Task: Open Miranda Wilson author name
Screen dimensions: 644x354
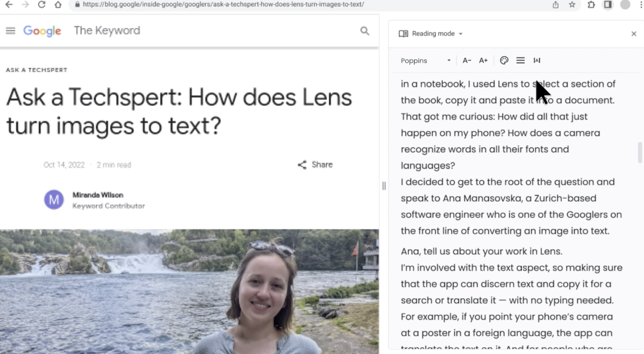Action: coord(98,195)
